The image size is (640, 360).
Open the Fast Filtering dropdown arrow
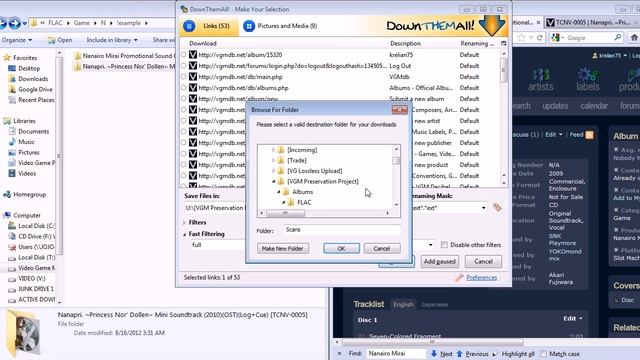coord(431,245)
